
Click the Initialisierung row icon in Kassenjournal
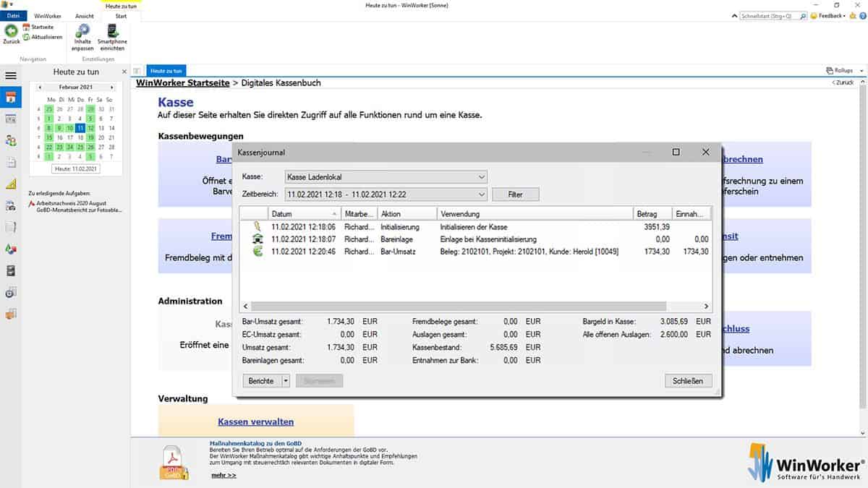pos(257,227)
